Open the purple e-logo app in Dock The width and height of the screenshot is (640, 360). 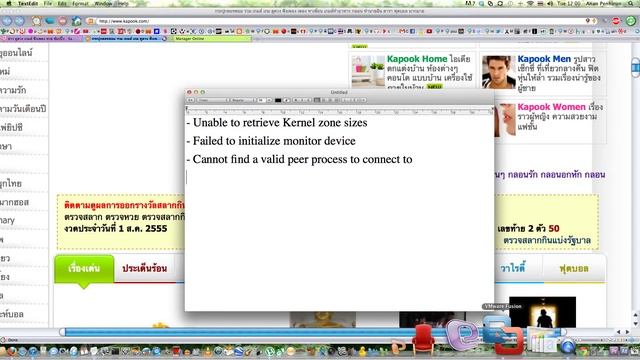(463, 335)
